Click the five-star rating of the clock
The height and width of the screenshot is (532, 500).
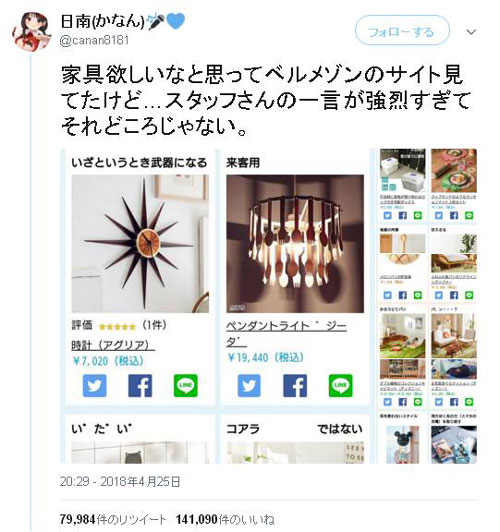pyautogui.click(x=117, y=327)
